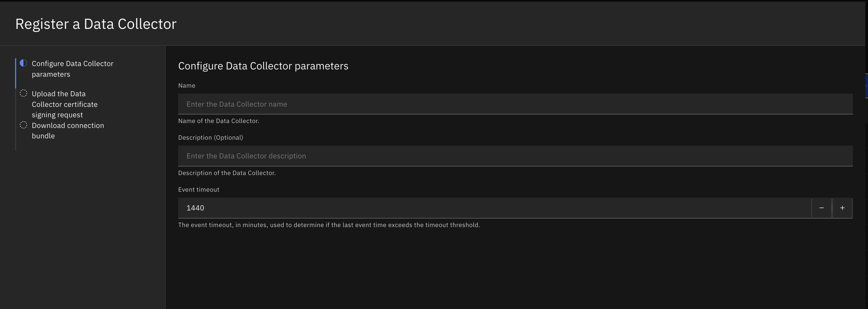868x309 pixels.
Task: Click the event timeout threshold helper text
Action: pyautogui.click(x=329, y=225)
